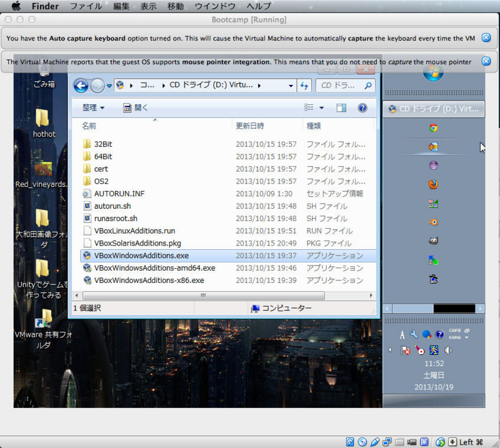
Task: Click the highlighted file transfer taskbar icon below Chrome
Action: (x=433, y=147)
